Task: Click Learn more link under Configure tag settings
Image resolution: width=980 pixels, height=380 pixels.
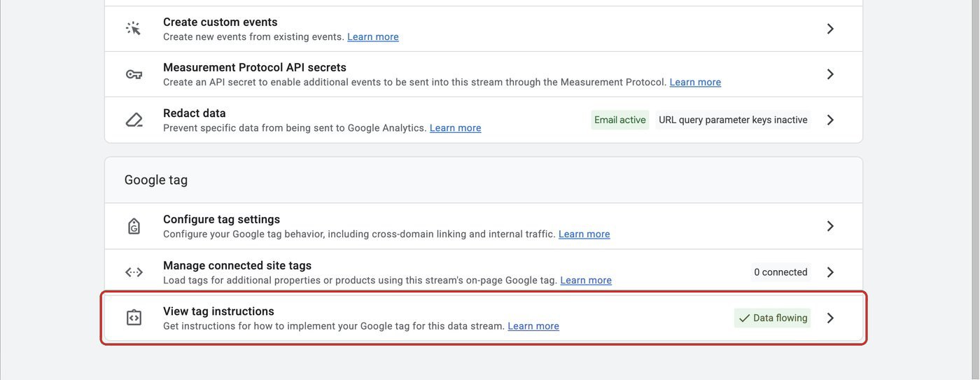Action: tap(584, 234)
